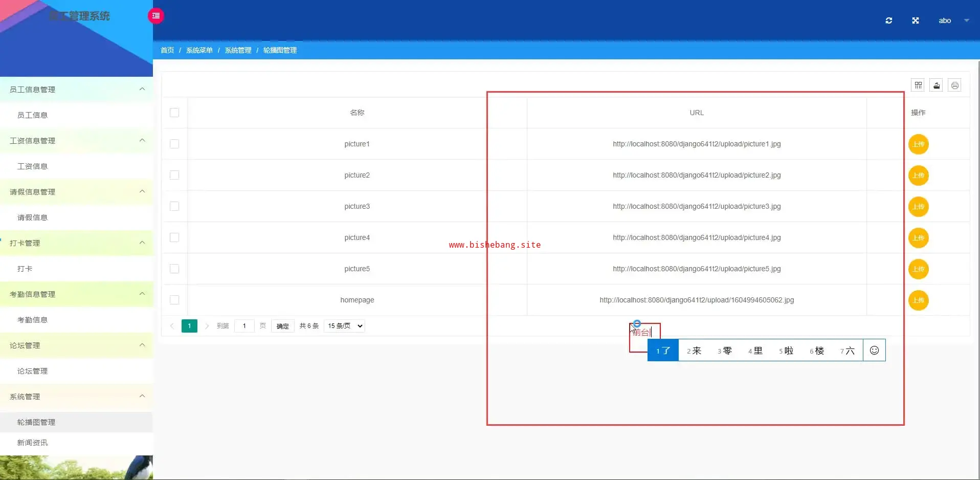The width and height of the screenshot is (980, 480).
Task: Click the print table icon
Action: pyautogui.click(x=954, y=85)
